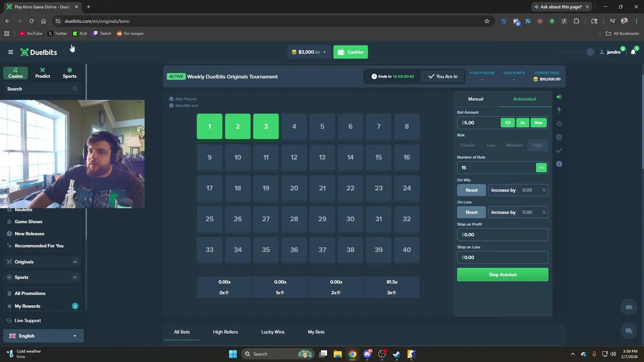Screen dimensions: 644x362
Task: Open Chrome media controls icon
Action: click(x=612, y=21)
